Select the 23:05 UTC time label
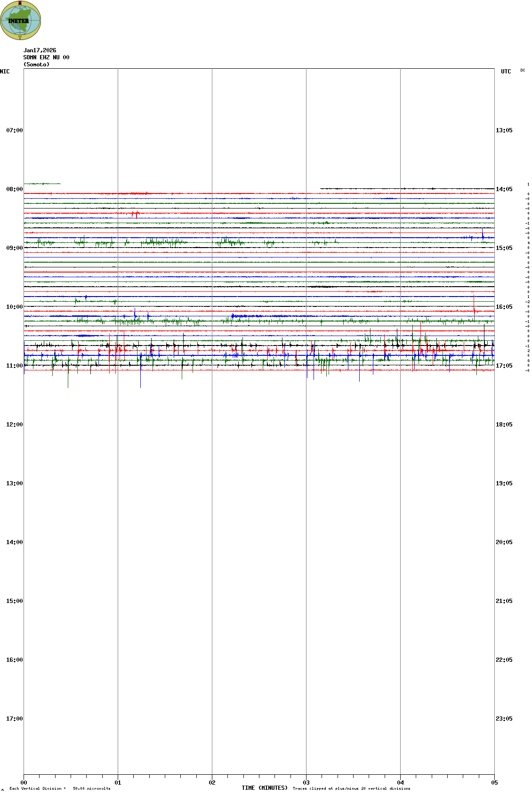Image resolution: width=532 pixels, height=795 pixels. pyautogui.click(x=504, y=719)
